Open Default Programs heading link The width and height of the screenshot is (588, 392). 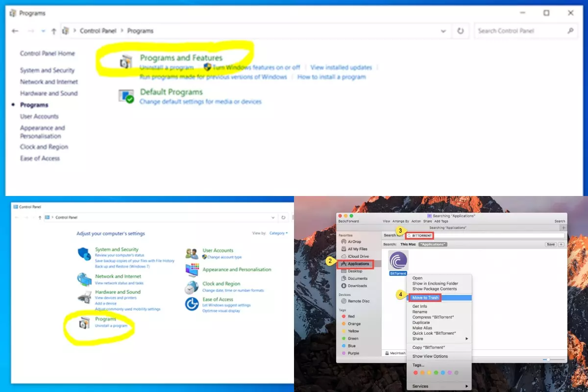coord(171,92)
